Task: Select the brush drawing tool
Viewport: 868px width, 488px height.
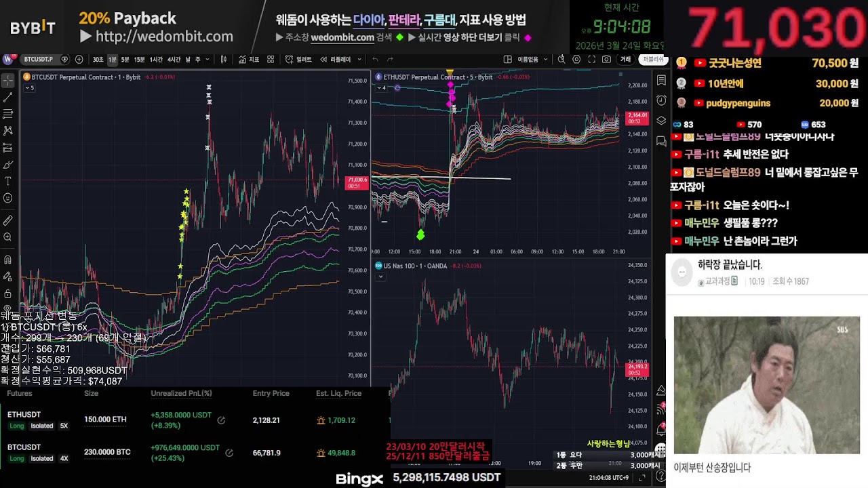Action: (8, 164)
